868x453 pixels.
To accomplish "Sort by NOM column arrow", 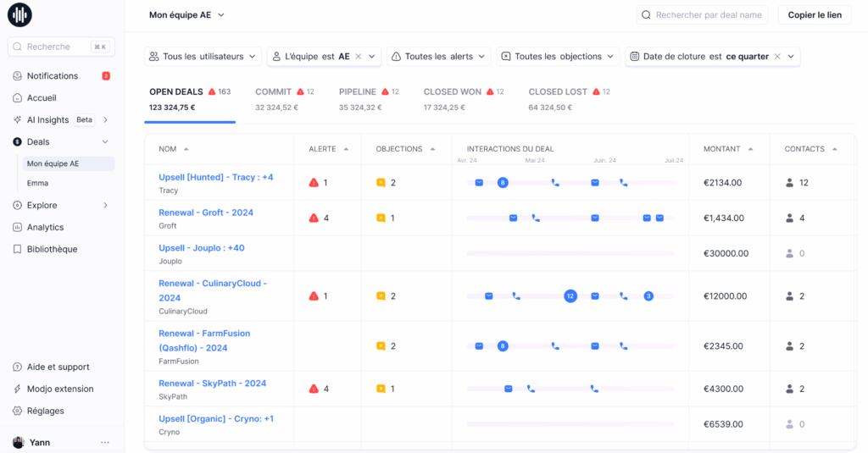I will [x=186, y=149].
